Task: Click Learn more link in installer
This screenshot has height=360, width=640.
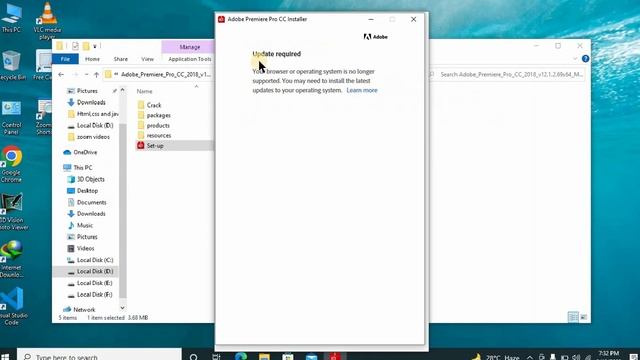Action: click(x=362, y=90)
